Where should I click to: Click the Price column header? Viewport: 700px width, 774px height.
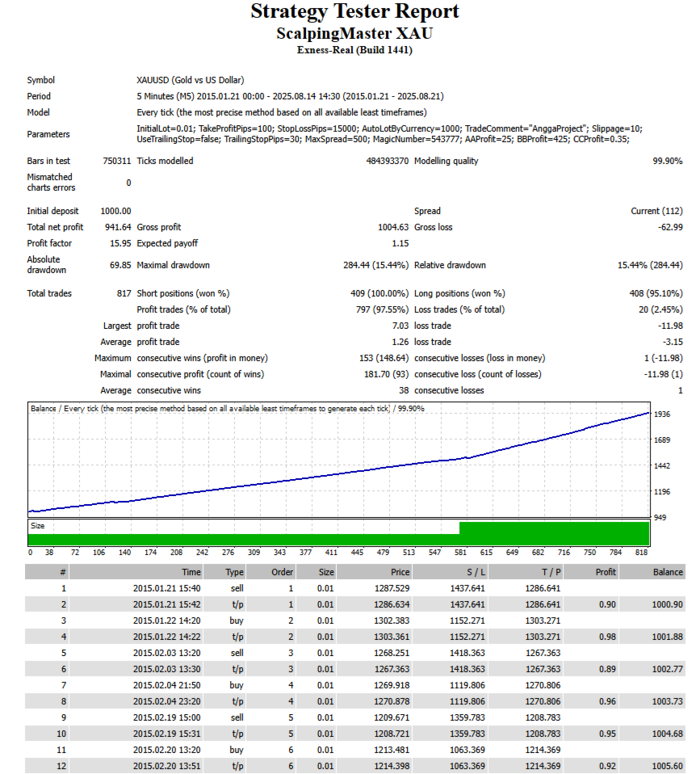tap(375, 572)
